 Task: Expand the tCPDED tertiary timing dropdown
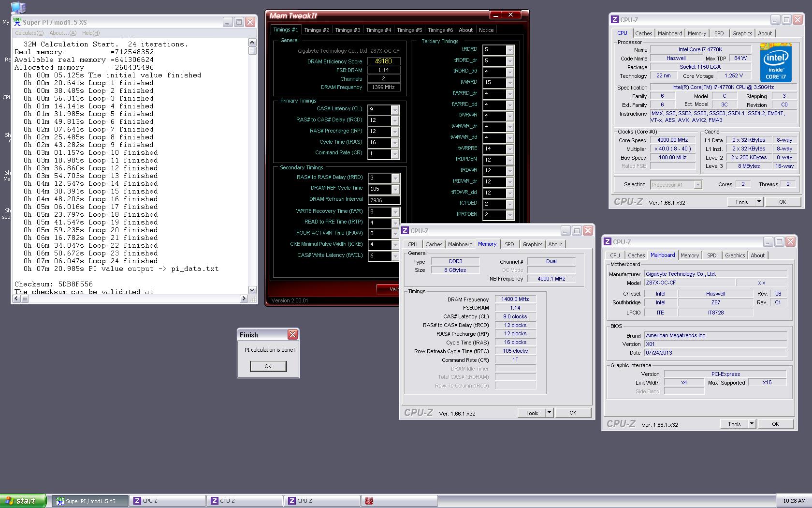click(x=509, y=204)
